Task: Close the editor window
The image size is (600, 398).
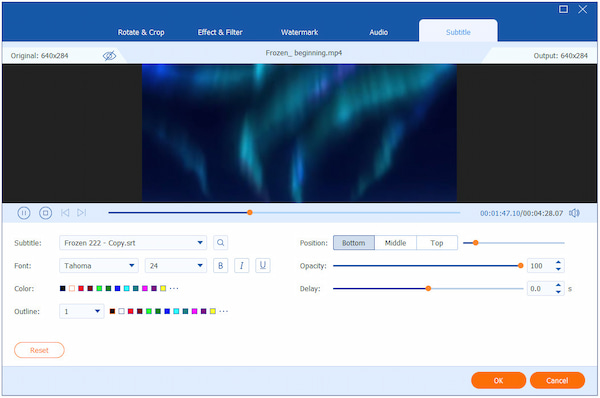Action: (x=583, y=9)
